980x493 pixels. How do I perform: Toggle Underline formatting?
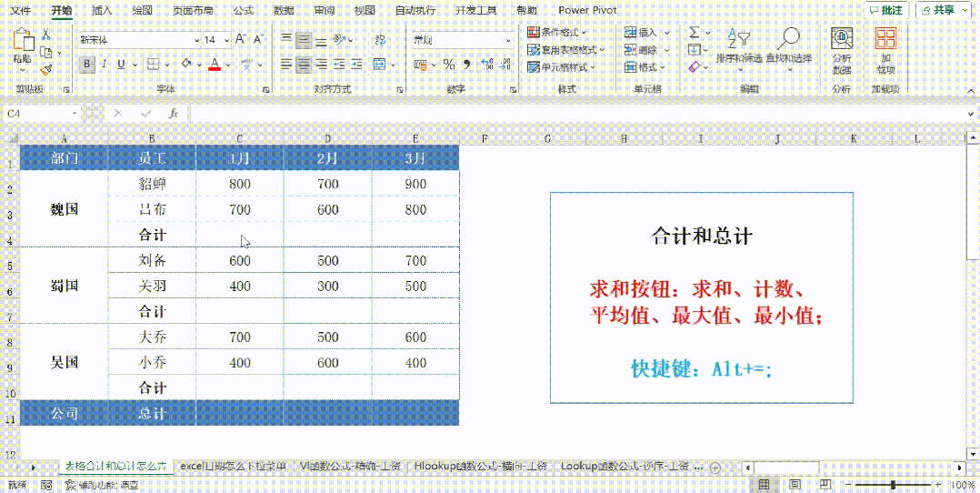(121, 64)
